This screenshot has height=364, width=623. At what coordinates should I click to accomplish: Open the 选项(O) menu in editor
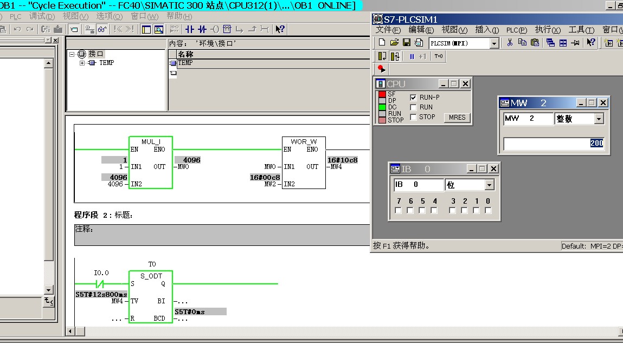click(x=110, y=16)
